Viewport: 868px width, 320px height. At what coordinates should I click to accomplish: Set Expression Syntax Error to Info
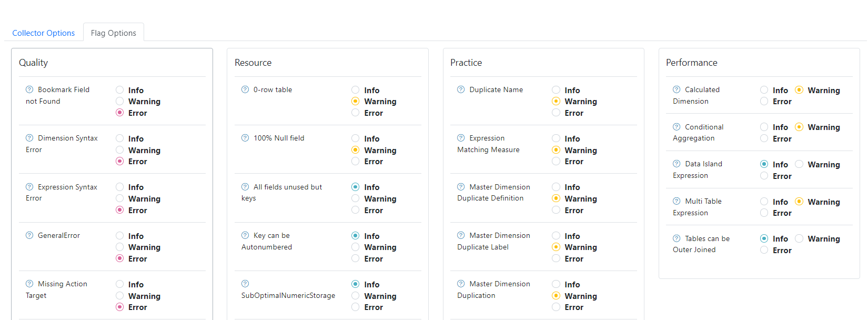pos(120,187)
